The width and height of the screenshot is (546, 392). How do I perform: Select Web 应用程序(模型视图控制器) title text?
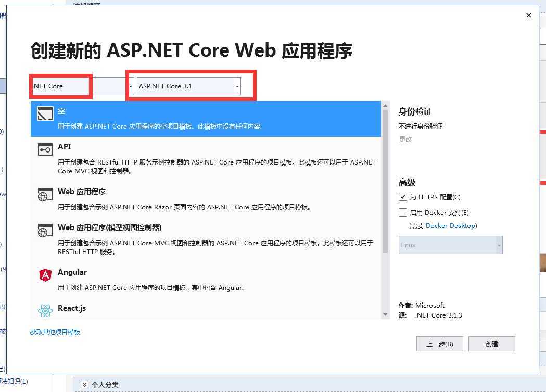coord(110,227)
